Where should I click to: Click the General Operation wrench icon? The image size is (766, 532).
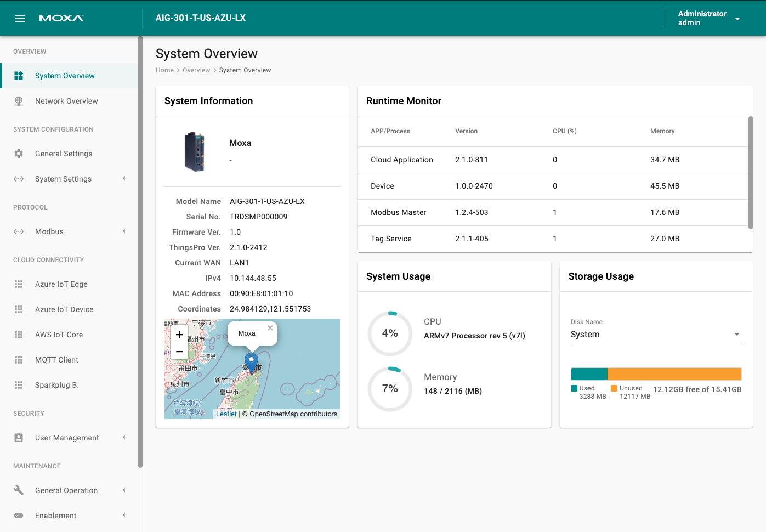(19, 490)
